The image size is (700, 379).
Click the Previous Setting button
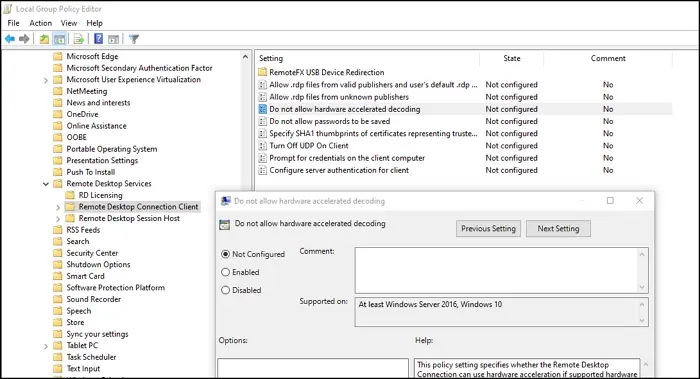click(x=488, y=229)
